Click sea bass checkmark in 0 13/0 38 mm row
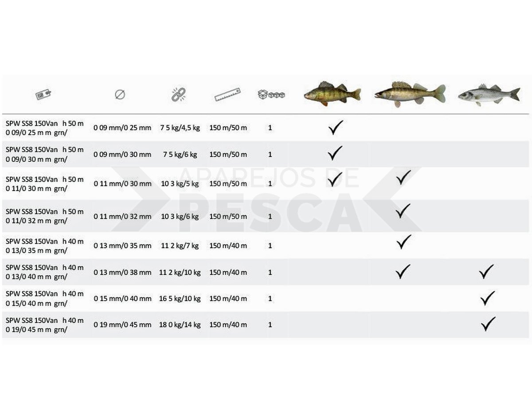 click(486, 272)
